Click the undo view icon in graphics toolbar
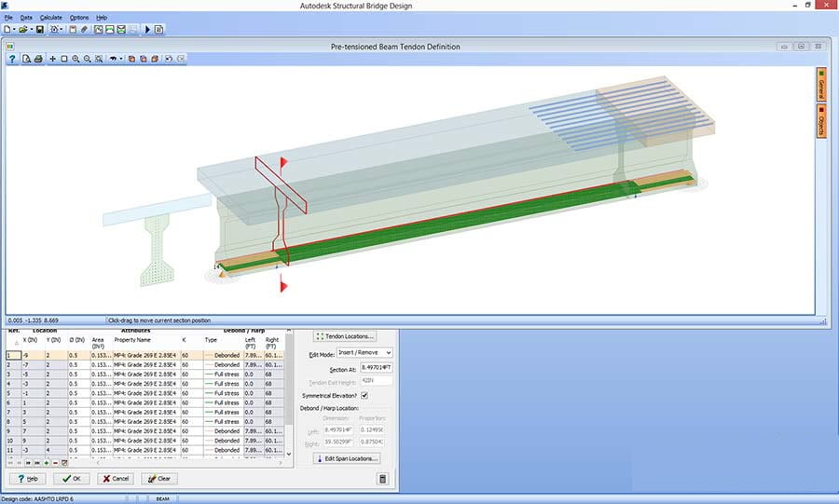 point(169,59)
